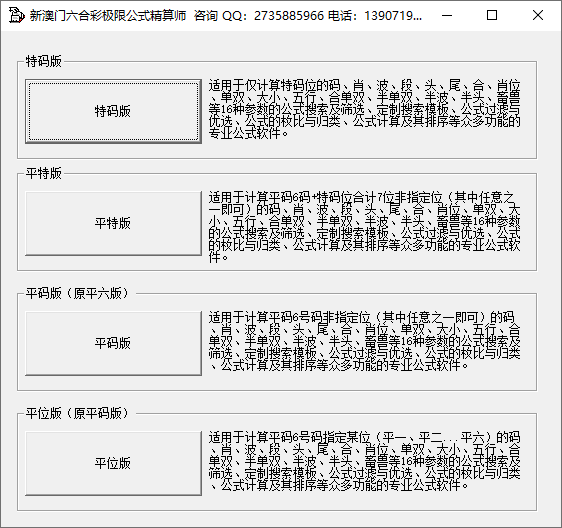Minimize the 精算师 window
Image resolution: width=562 pixels, height=528 pixels.
(x=447, y=15)
